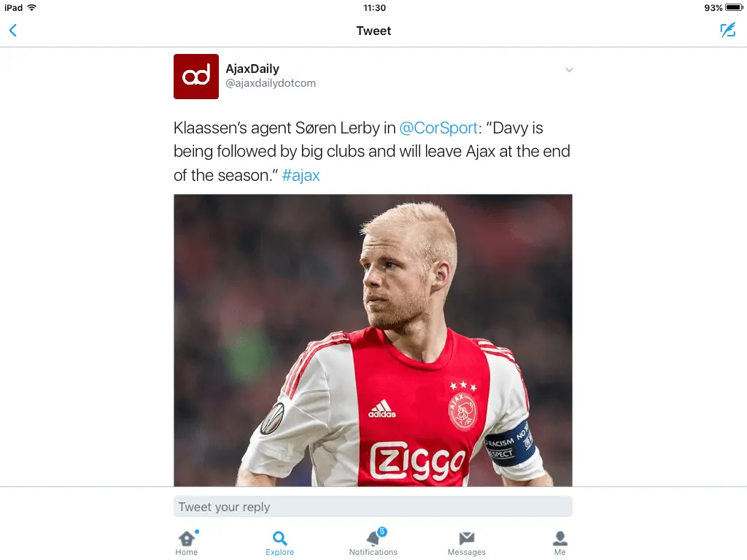Open the tweet's player photo
Screen dimensions: 747x560
[x=373, y=340]
